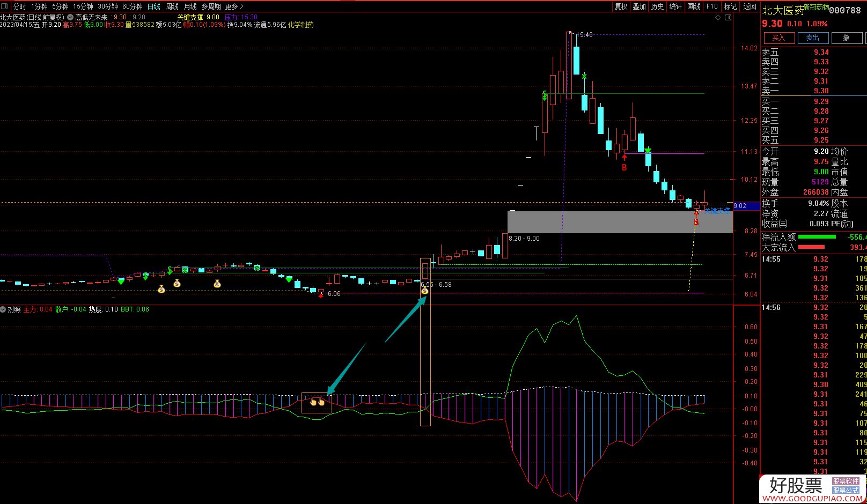Expand the 对照 indicator dropdown arrow

(x=3, y=309)
